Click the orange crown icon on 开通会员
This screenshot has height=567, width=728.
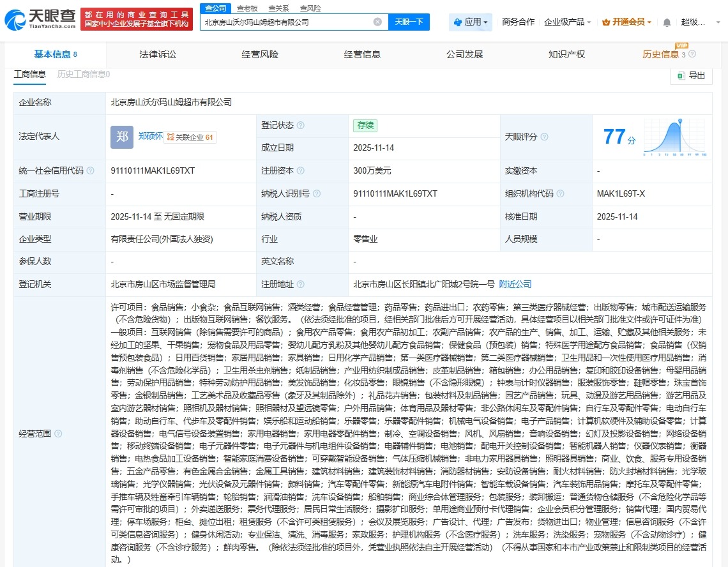click(607, 21)
